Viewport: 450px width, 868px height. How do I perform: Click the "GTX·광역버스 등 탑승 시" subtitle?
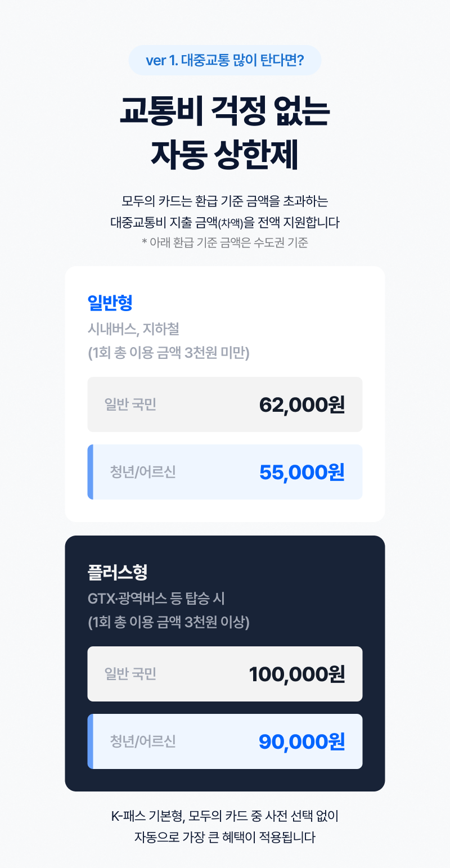(x=156, y=597)
